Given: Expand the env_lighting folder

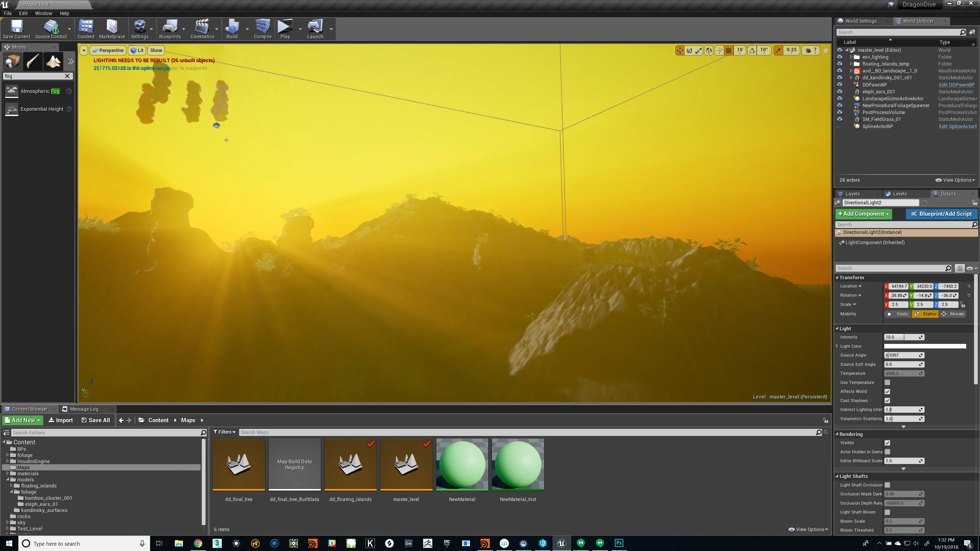Looking at the screenshot, I should coord(851,57).
